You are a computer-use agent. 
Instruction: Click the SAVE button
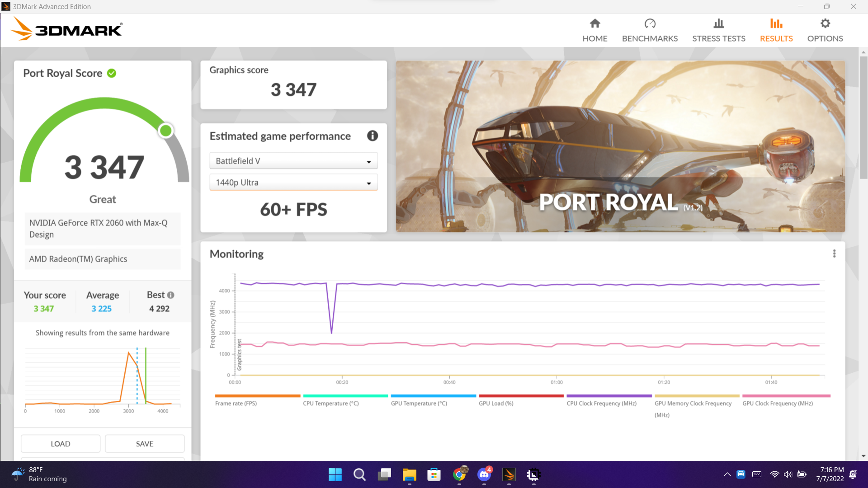pos(145,444)
